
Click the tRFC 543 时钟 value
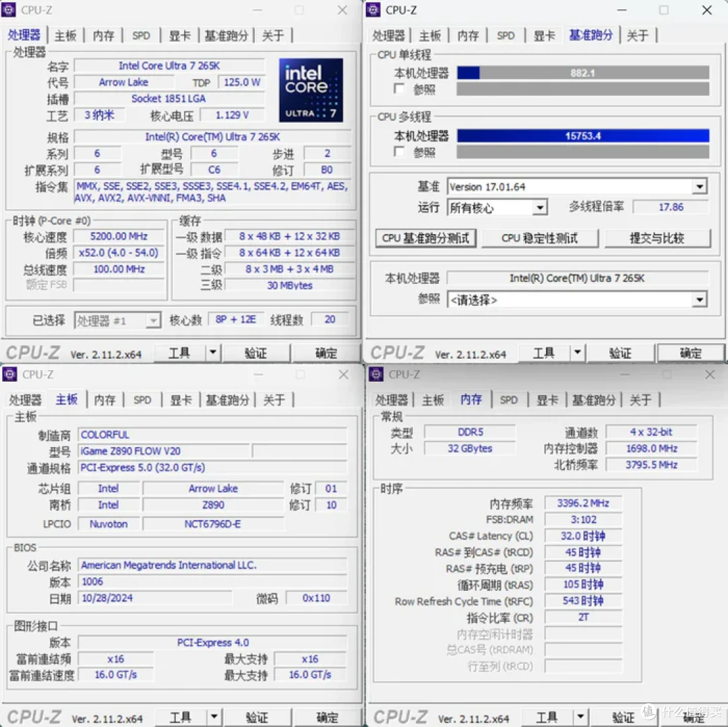point(583,601)
